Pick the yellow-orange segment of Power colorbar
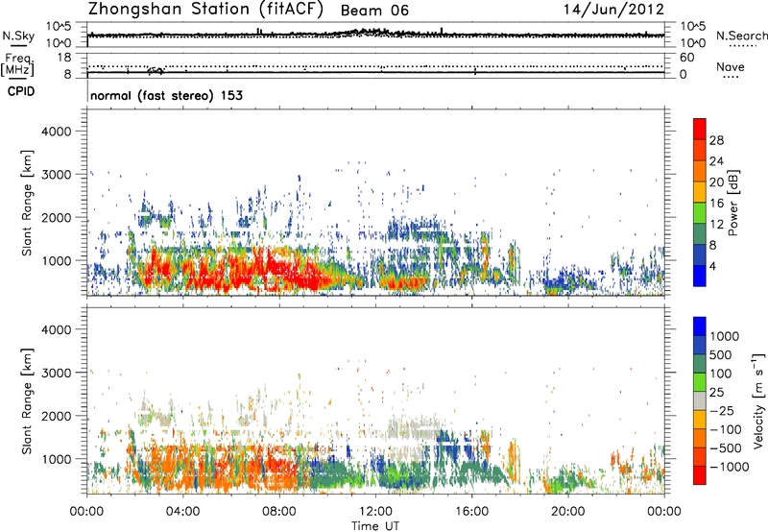The image size is (768, 532). [700, 192]
